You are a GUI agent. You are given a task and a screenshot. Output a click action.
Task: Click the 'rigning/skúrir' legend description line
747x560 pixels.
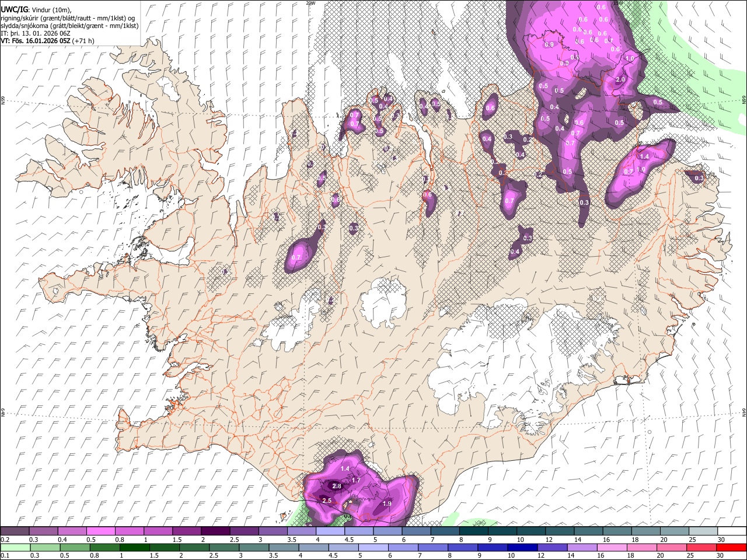[68, 17]
